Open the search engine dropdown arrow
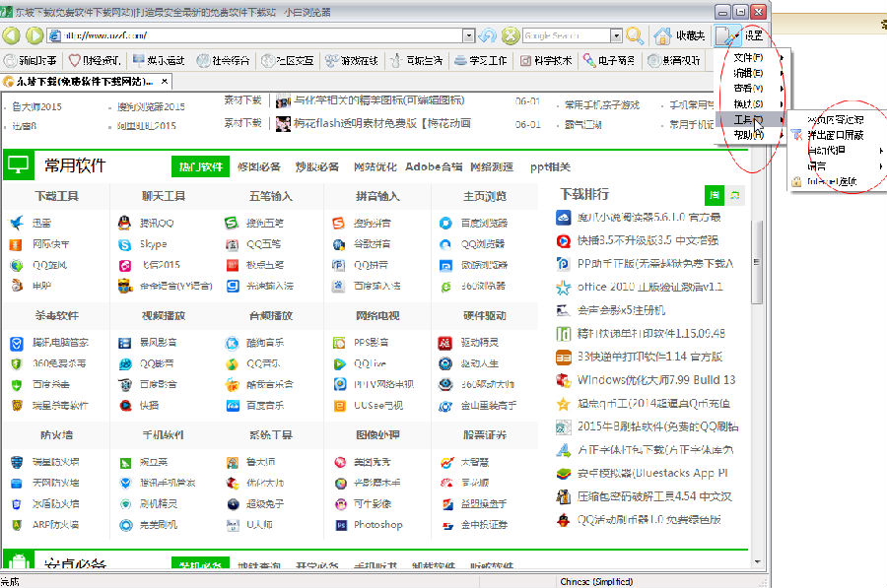The height and width of the screenshot is (588, 887). [616, 35]
